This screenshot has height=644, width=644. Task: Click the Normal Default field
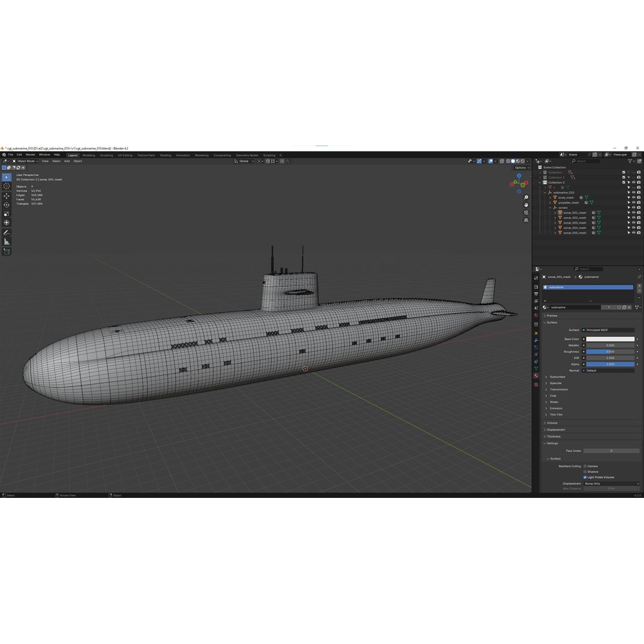tap(609, 370)
